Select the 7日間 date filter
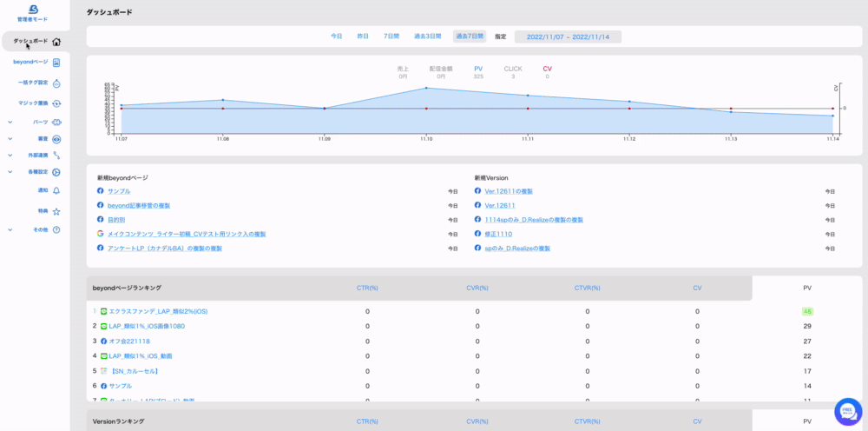The width and height of the screenshot is (868, 431). click(391, 36)
